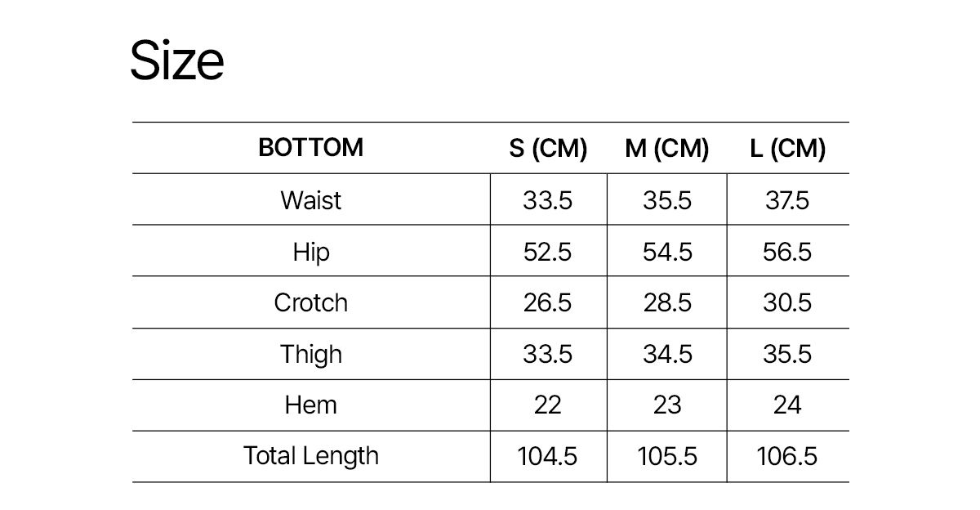This screenshot has height=510, width=980.
Task: Click the Thigh value 34.5 cell
Action: coord(667,355)
